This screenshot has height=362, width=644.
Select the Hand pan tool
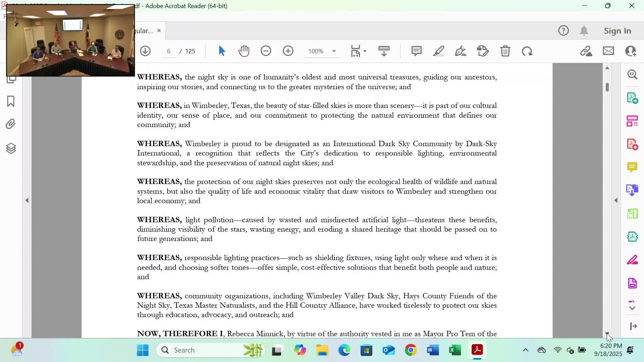click(x=244, y=51)
